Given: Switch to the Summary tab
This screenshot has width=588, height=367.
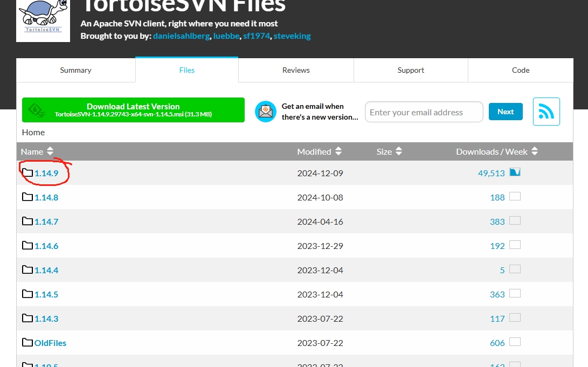Looking at the screenshot, I should click(x=75, y=70).
